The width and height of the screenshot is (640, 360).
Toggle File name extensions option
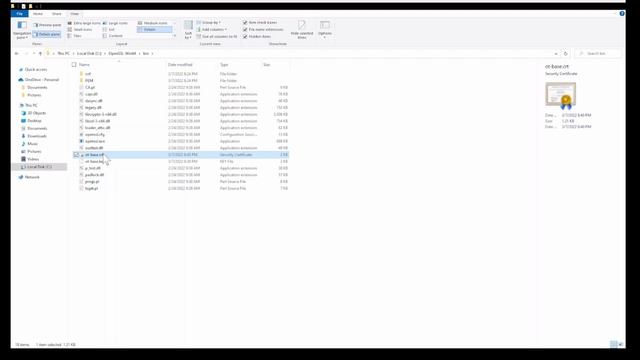(x=263, y=29)
